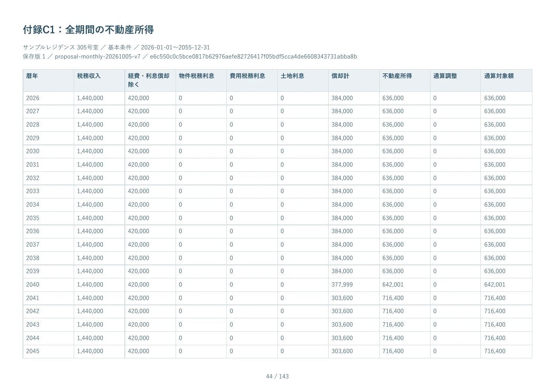Select the 2027 year cell
Screen dimensions: 555x392
[x=48, y=111]
